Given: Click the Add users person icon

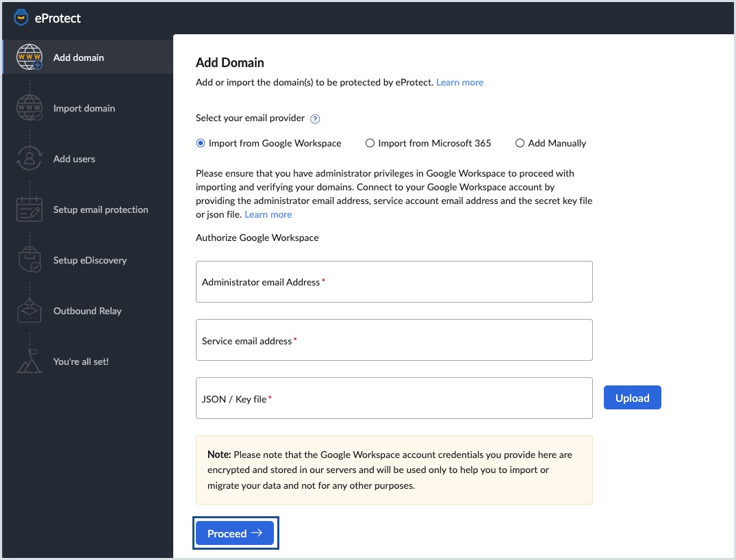Looking at the screenshot, I should coord(29,158).
